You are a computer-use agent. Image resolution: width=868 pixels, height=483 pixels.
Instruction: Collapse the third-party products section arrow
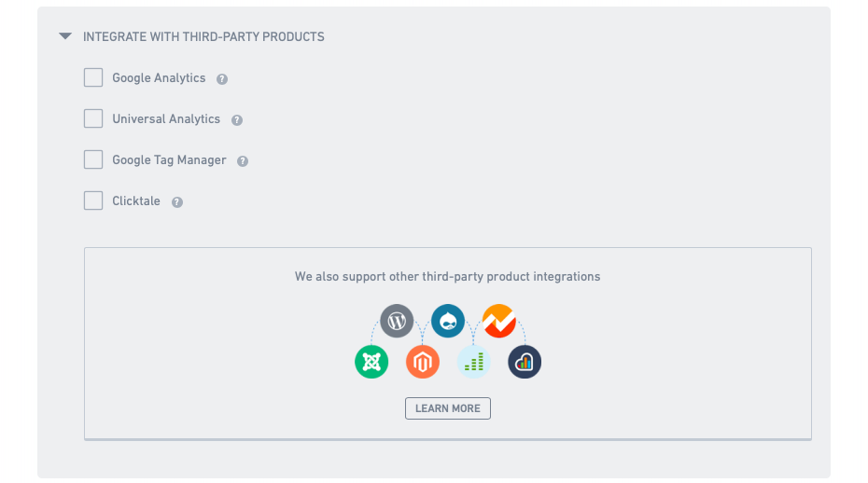65,36
